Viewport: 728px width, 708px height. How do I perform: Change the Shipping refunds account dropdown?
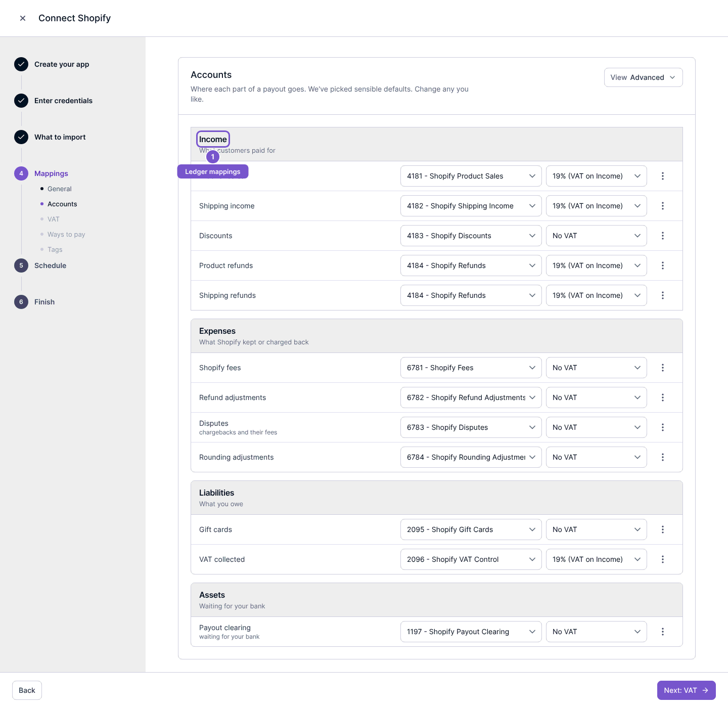tap(471, 295)
